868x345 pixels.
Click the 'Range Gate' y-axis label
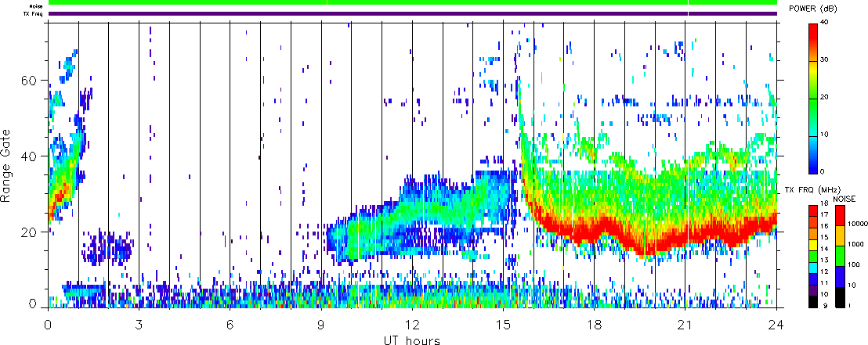click(x=6, y=164)
